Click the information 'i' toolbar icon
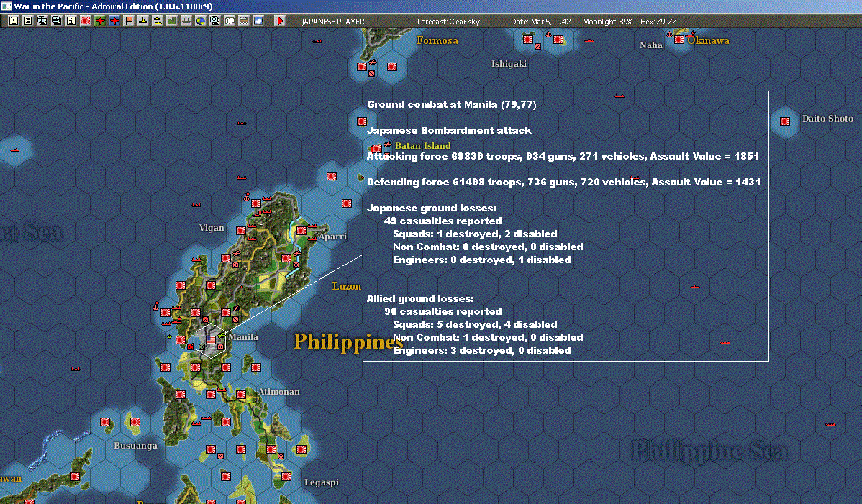 tap(71, 21)
